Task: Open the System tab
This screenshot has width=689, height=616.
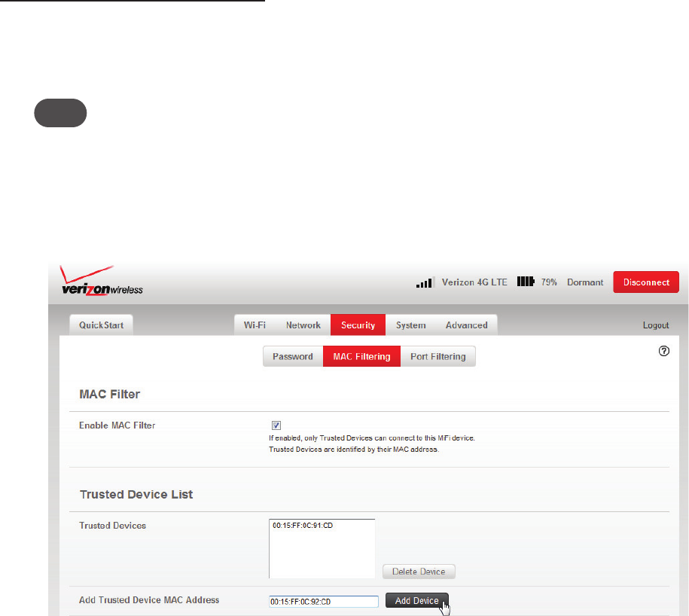Action: pyautogui.click(x=411, y=325)
